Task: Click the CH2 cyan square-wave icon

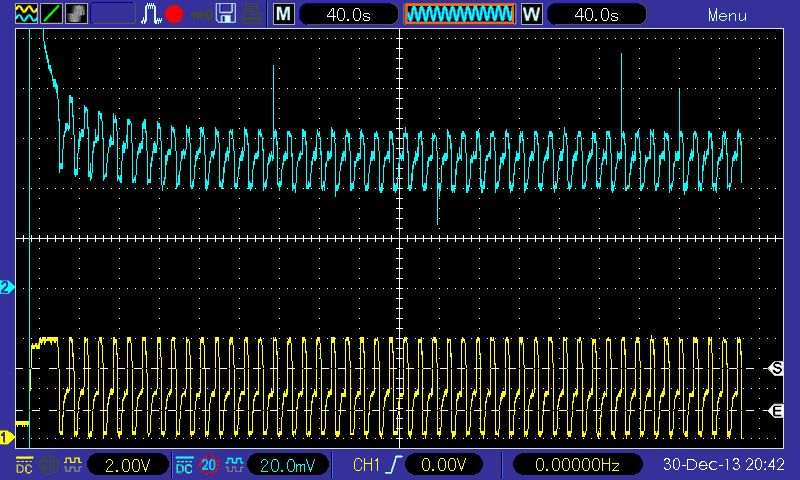Action: coord(234,465)
